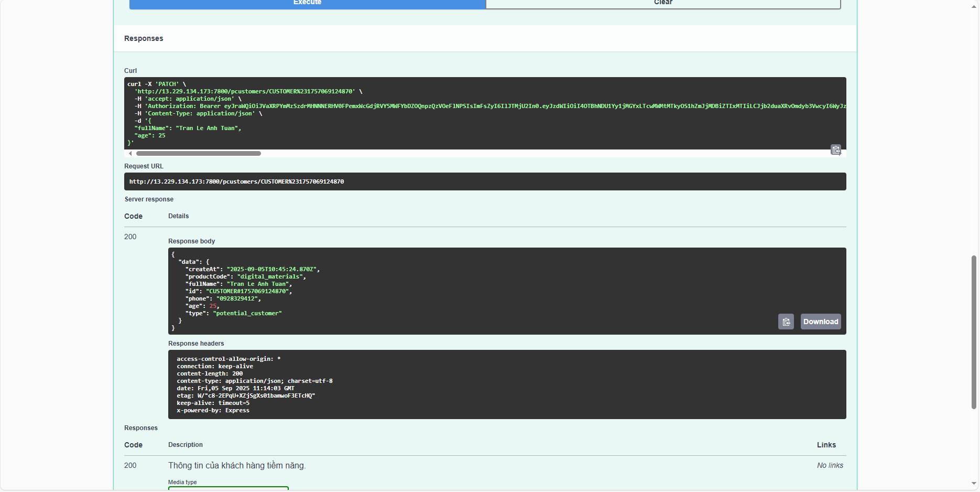The width and height of the screenshot is (980, 492).
Task: Copy the response body to clipboard
Action: (x=786, y=322)
